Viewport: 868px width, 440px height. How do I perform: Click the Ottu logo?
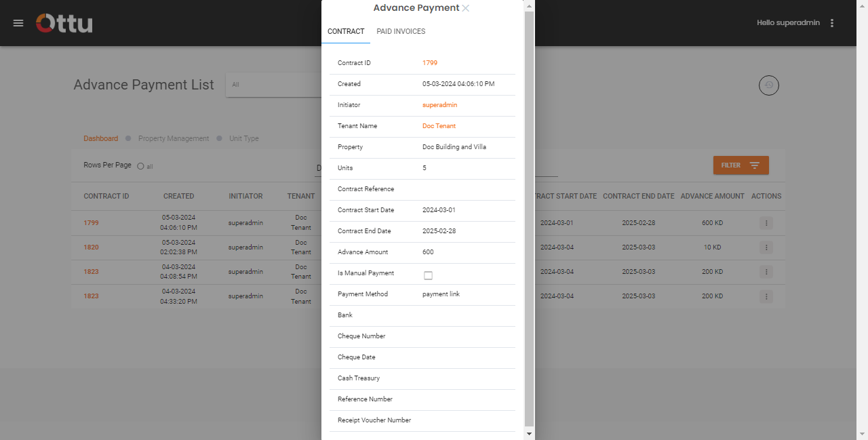click(x=64, y=22)
